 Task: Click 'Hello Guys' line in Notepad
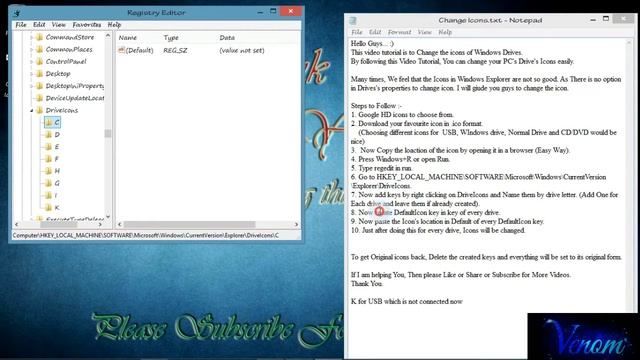tap(372, 43)
